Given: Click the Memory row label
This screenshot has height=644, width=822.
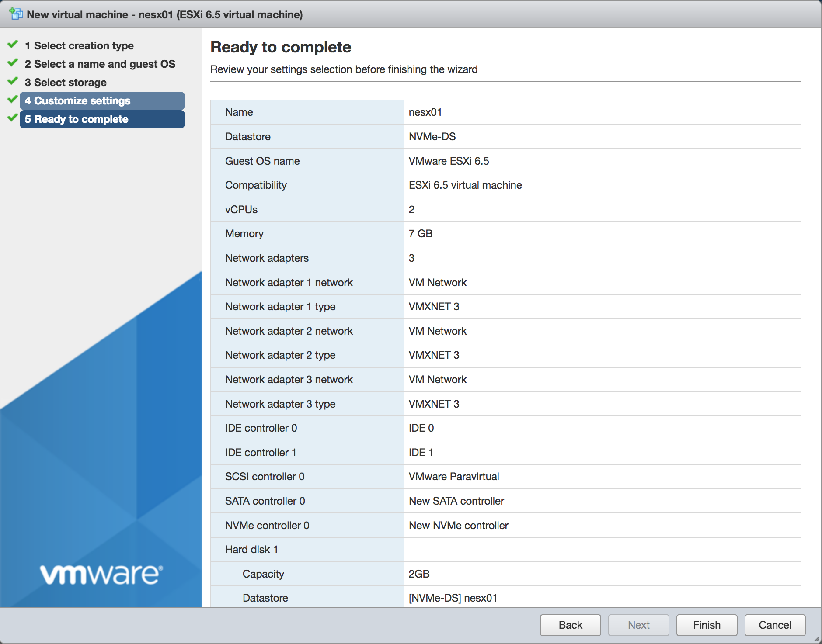Looking at the screenshot, I should (244, 234).
